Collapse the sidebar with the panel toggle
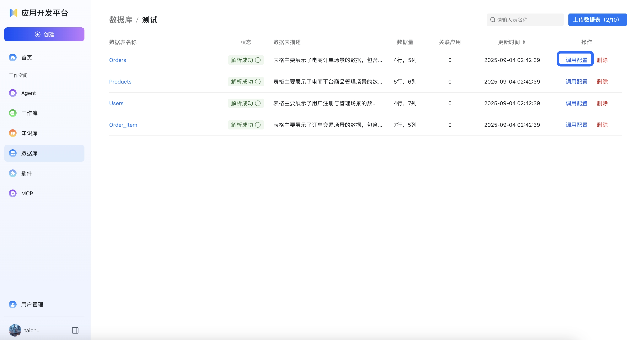The image size is (644, 340). [75, 330]
